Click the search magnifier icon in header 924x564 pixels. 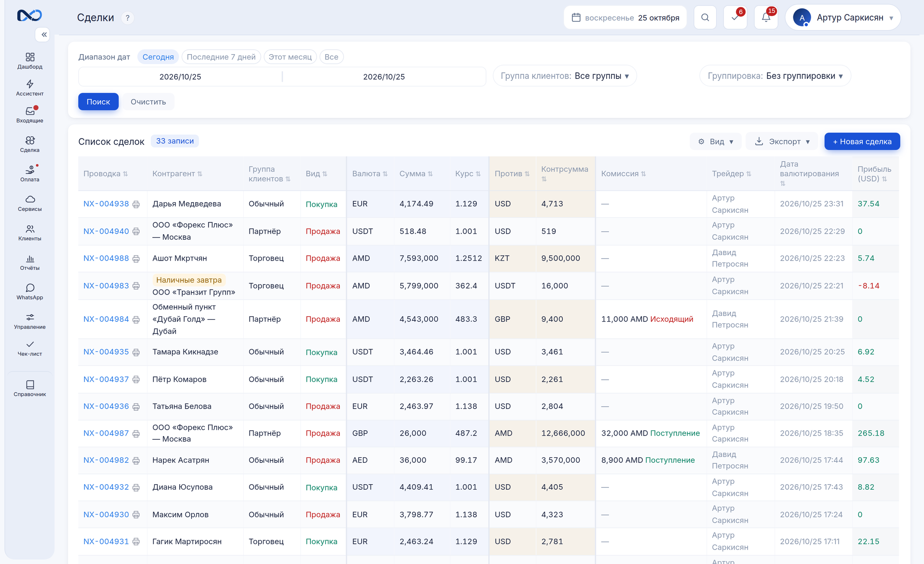pos(705,18)
